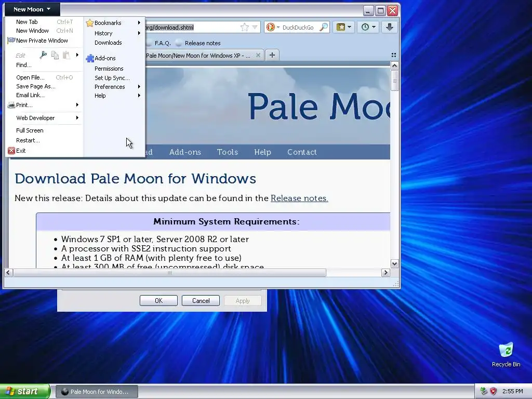Viewport: 532px width, 399px height.
Task: Click the horizontal scrollbar right arrow
Action: 385,272
